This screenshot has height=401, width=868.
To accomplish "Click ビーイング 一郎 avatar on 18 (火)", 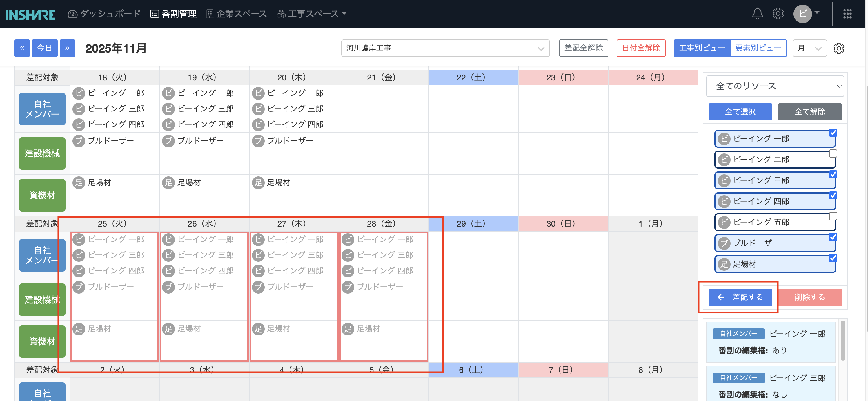I will tap(79, 93).
